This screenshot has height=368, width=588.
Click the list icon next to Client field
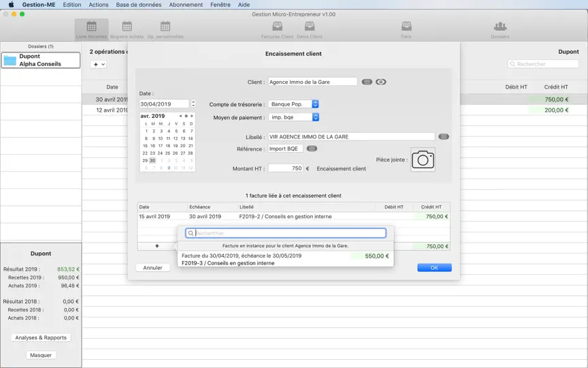(367, 82)
